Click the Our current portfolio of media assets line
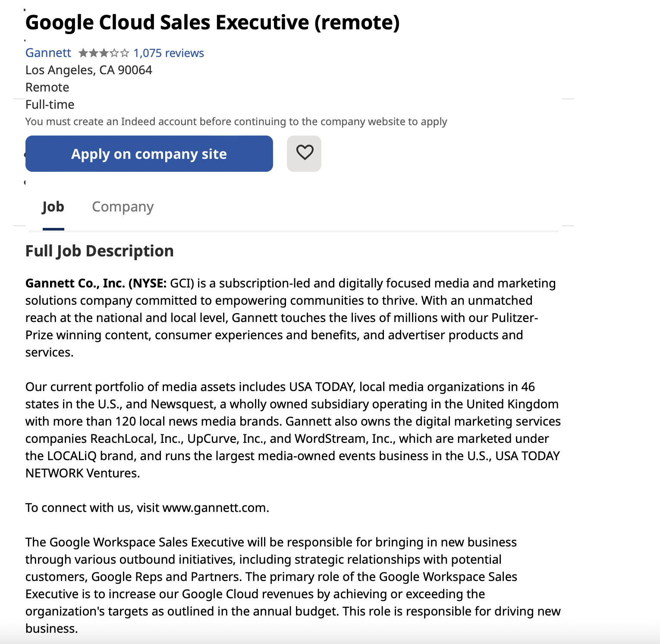 point(280,387)
